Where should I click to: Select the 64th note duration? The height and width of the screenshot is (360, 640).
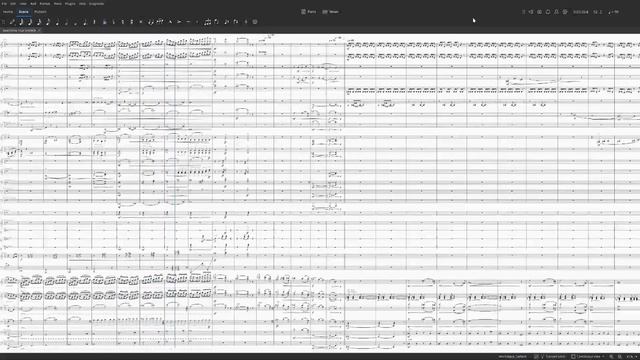[x=21, y=22]
